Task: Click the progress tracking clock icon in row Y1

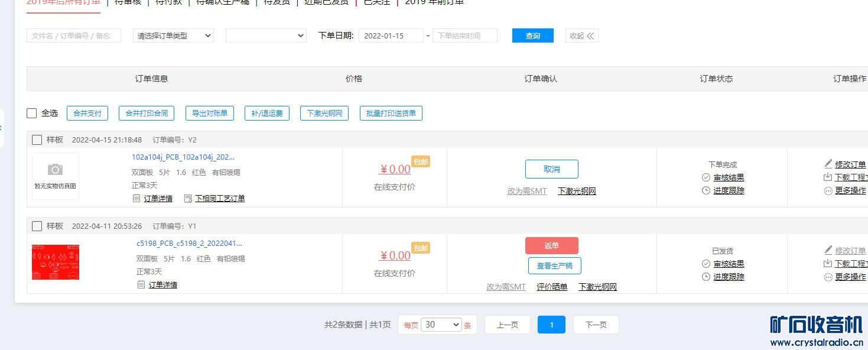Action: coord(706,277)
